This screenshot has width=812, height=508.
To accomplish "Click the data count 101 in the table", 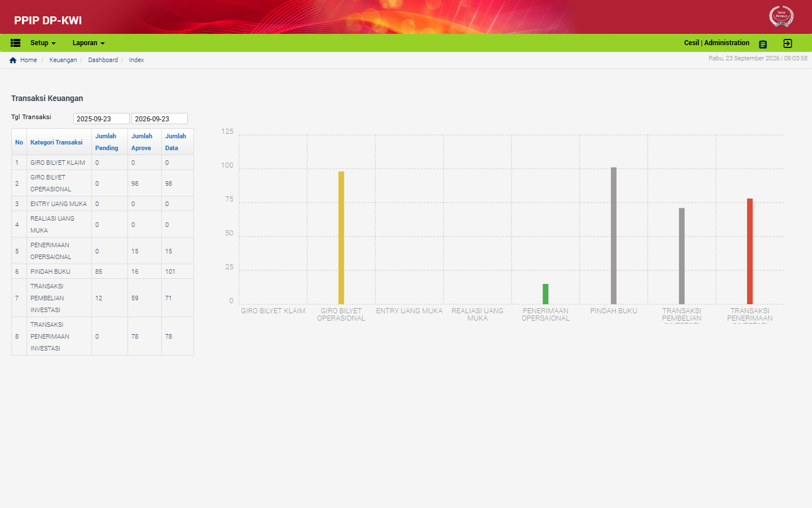I will coord(170,271).
